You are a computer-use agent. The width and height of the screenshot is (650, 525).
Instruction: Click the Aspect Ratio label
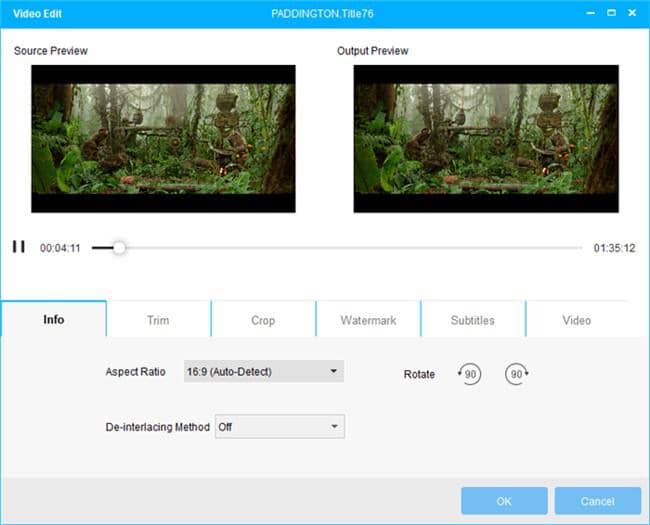(136, 372)
